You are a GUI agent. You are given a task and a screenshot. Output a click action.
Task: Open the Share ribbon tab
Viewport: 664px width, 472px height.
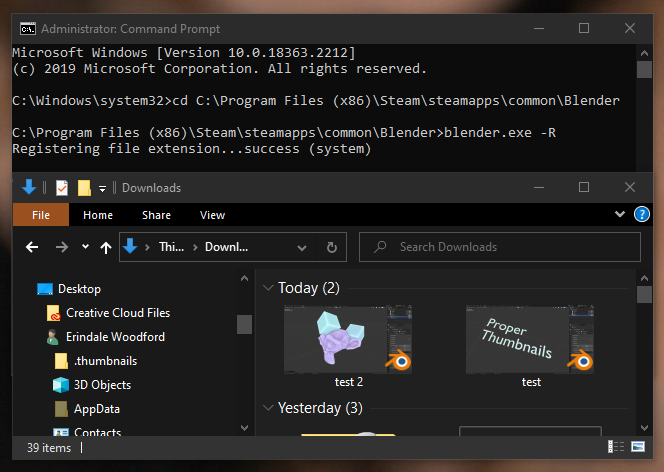[156, 215]
